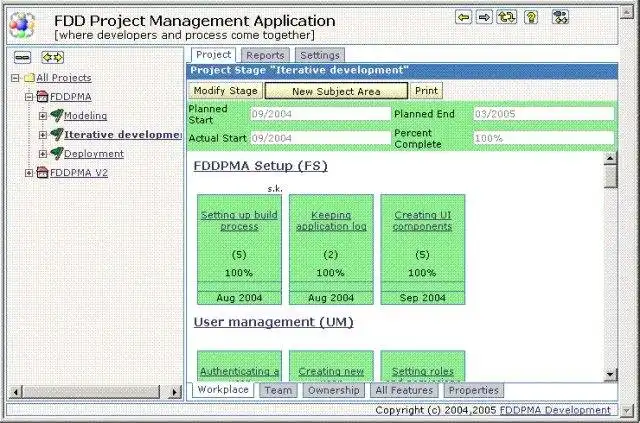Click the s.k. owner initials label
The image size is (640, 423).
275,189
